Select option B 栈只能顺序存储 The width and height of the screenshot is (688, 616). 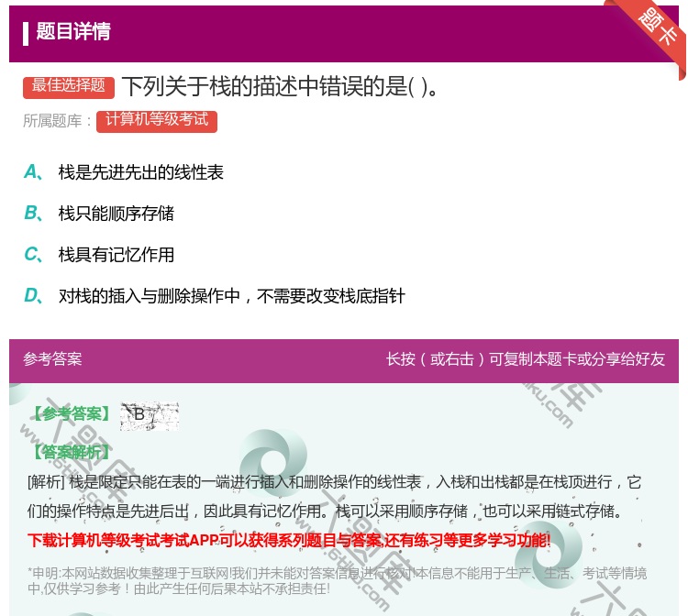116,214
